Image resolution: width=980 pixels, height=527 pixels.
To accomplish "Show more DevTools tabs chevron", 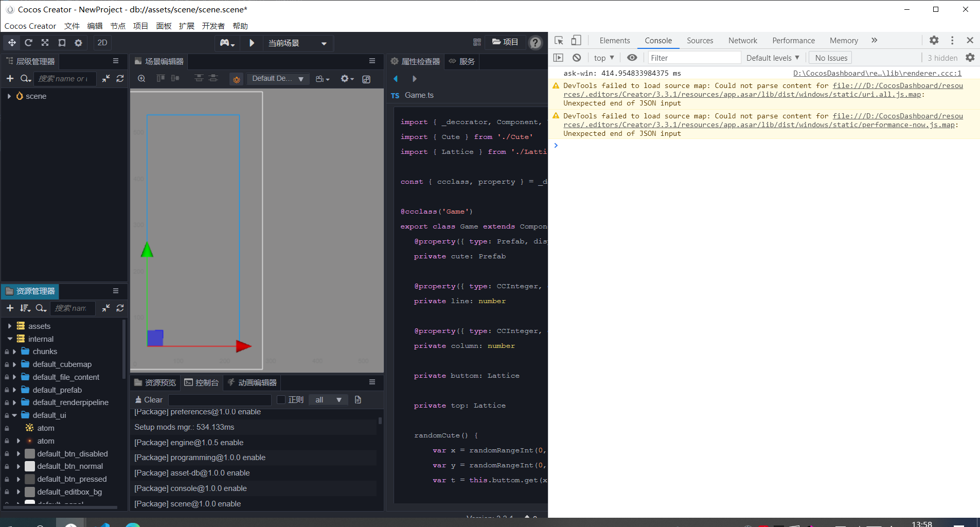I will (x=874, y=40).
